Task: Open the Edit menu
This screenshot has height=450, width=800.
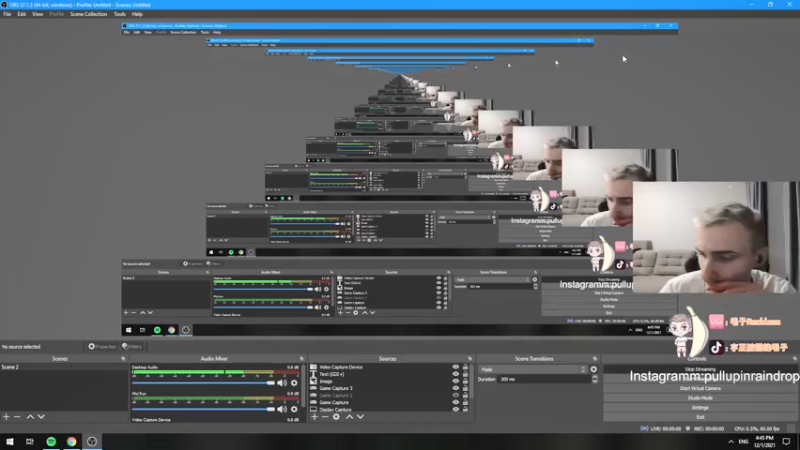Action: pyautogui.click(x=21, y=14)
